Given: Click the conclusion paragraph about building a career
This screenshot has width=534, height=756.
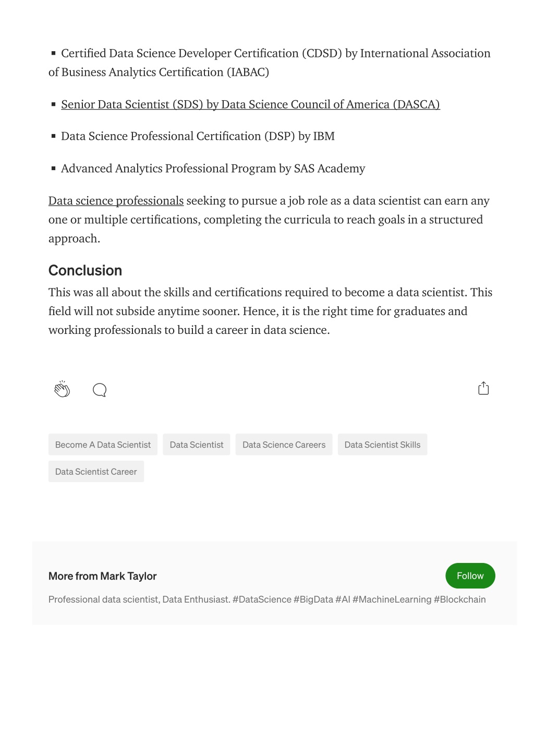Looking at the screenshot, I should [270, 311].
